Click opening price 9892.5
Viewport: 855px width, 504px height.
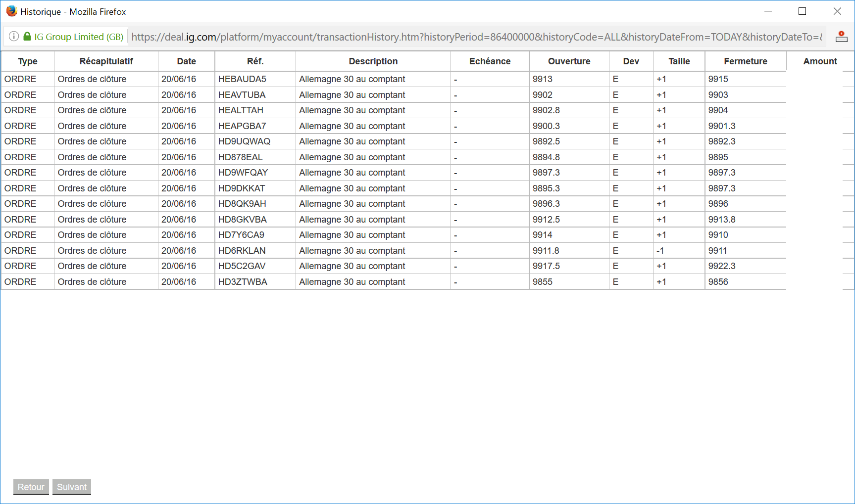(547, 141)
